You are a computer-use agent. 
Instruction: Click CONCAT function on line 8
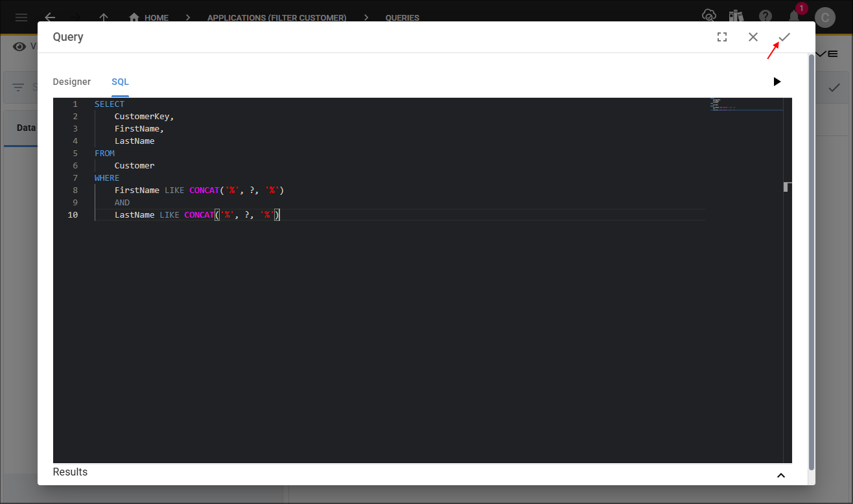(x=205, y=190)
